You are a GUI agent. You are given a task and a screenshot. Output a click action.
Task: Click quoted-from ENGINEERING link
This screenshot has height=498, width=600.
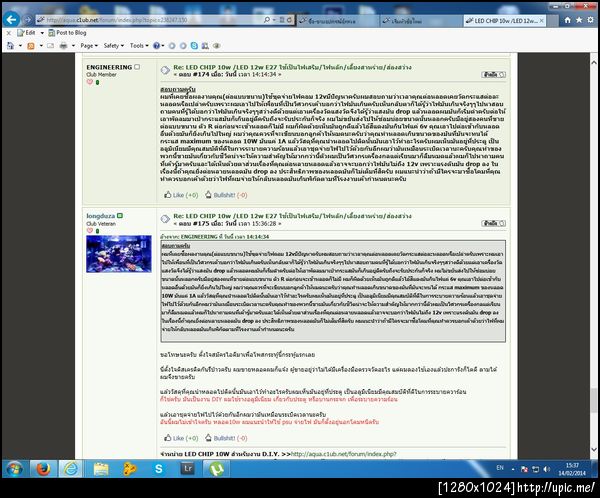click(x=214, y=237)
